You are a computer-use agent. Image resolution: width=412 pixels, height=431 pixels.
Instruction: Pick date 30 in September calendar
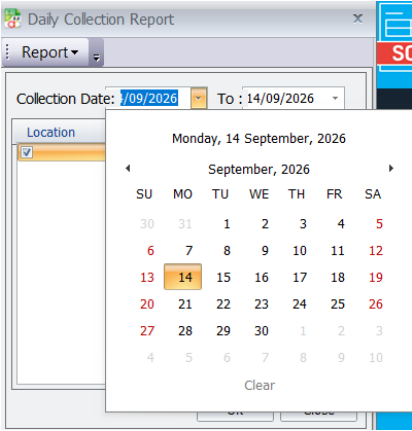coord(261,331)
